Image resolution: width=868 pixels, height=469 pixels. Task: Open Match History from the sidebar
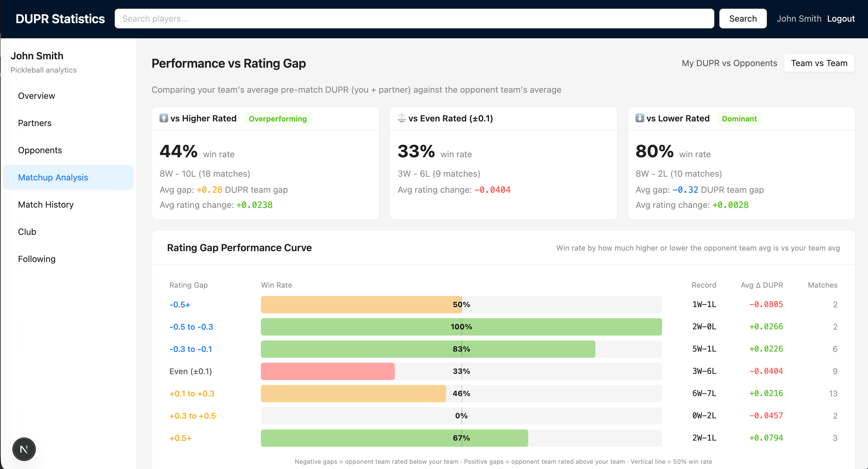coord(46,204)
